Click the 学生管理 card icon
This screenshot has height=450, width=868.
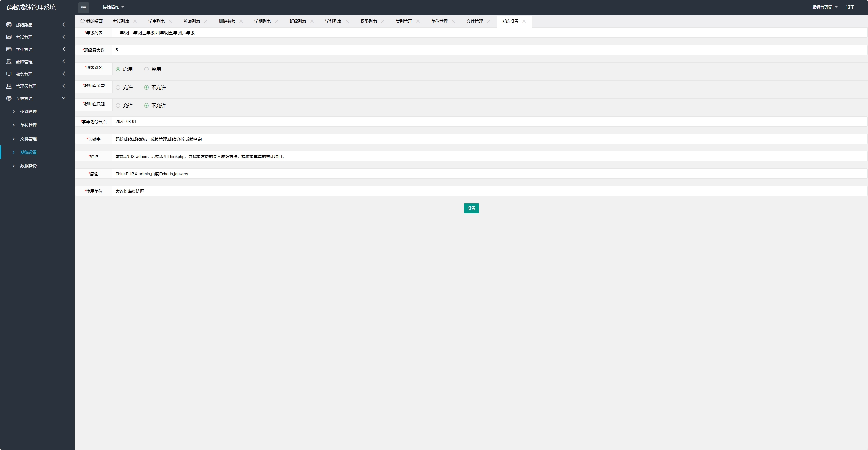pyautogui.click(x=9, y=49)
